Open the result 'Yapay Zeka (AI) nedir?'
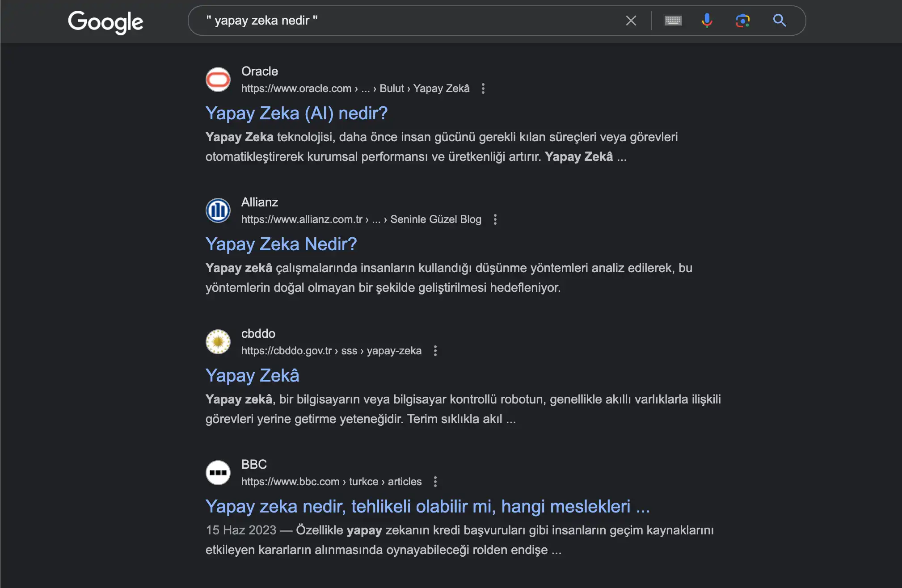 coord(296,113)
